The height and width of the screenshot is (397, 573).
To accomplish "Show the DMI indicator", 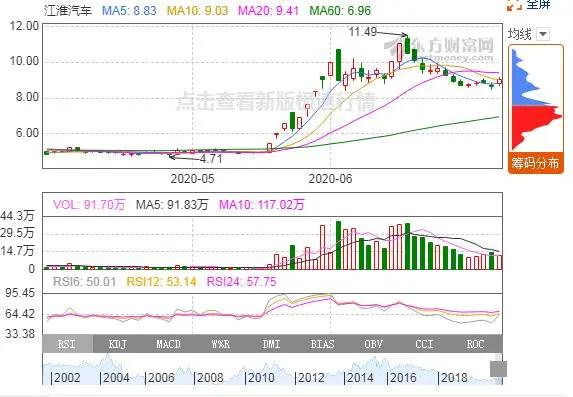I will [271, 344].
